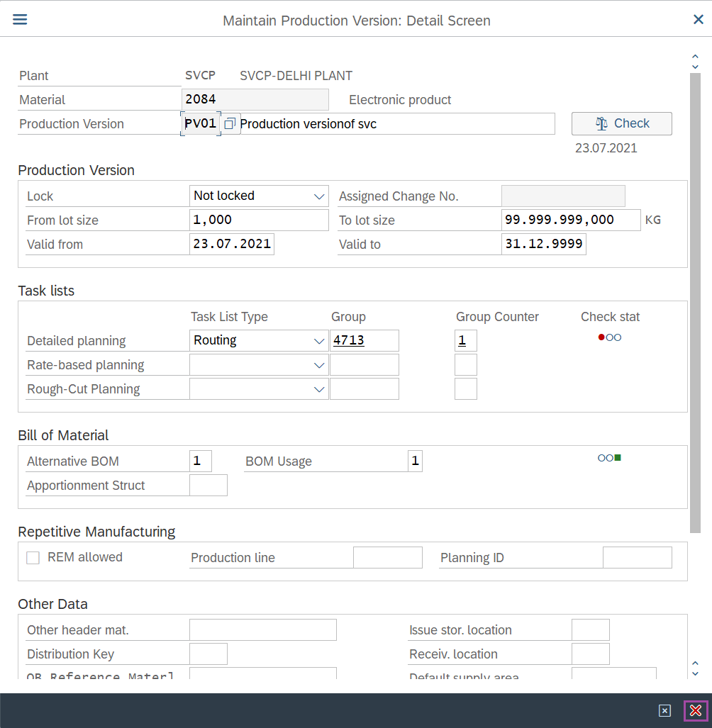Select the Production line input field
Image resolution: width=712 pixels, height=728 pixels.
coord(387,558)
